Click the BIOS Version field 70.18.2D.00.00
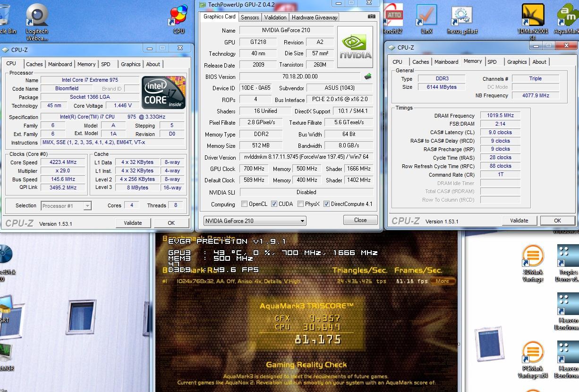579x392 pixels. pyautogui.click(x=300, y=77)
